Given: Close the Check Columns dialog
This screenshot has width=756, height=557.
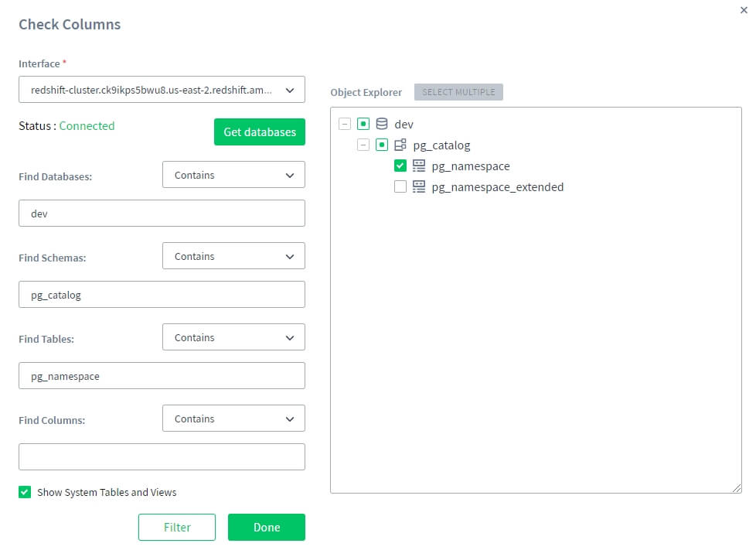Looking at the screenshot, I should (744, 9).
